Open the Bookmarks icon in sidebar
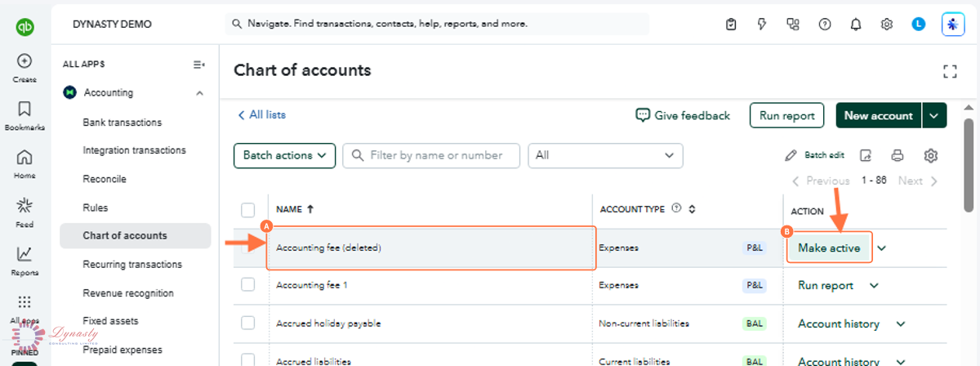 [24, 109]
